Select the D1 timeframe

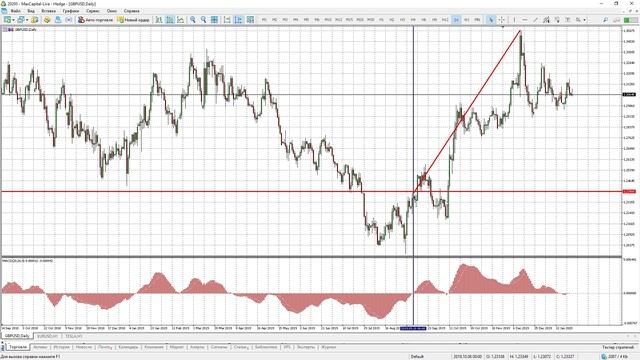click(456, 20)
